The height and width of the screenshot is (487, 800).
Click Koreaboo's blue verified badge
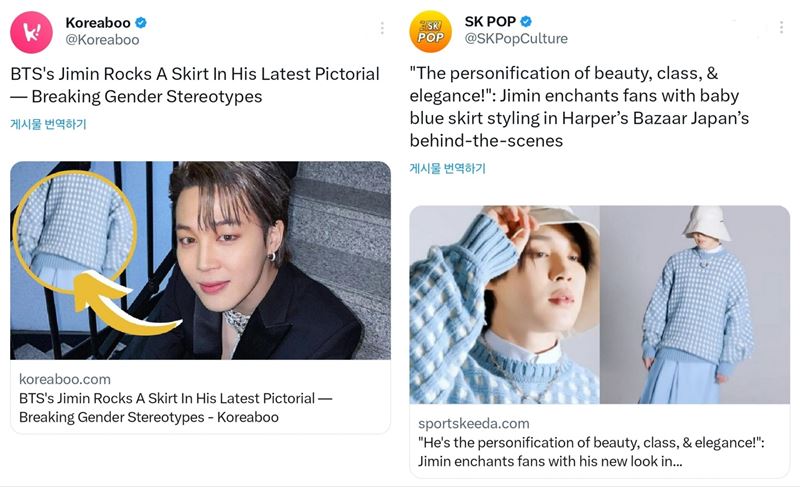(x=141, y=22)
